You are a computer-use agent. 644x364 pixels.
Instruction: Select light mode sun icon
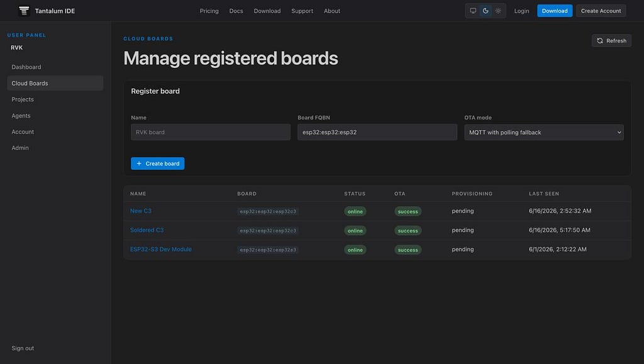pyautogui.click(x=498, y=11)
